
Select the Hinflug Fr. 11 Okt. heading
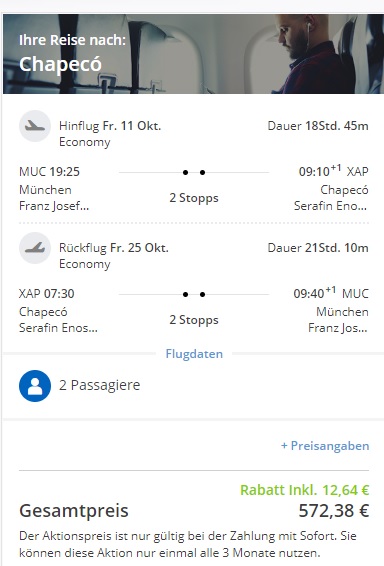click(x=110, y=126)
